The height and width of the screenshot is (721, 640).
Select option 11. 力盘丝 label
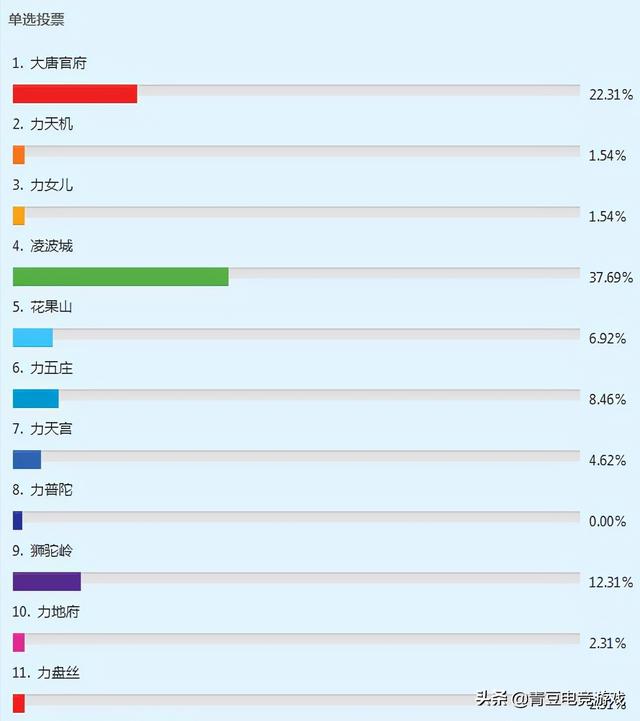point(46,673)
